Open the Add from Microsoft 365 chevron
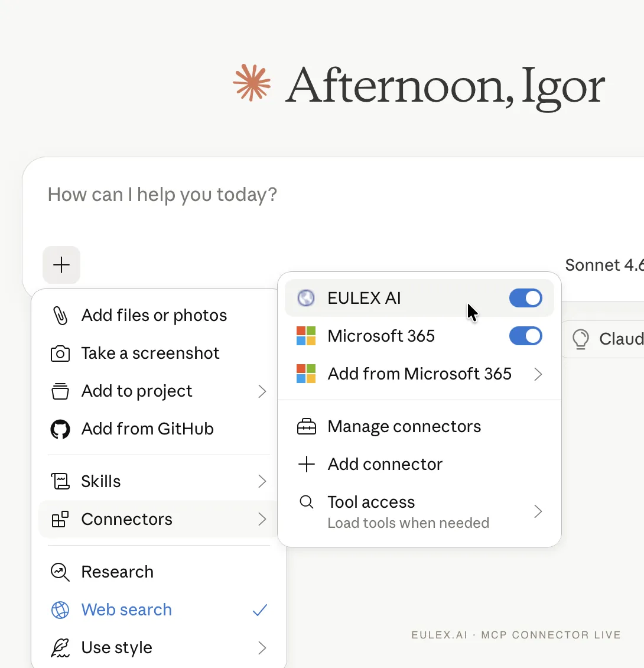 (x=538, y=374)
